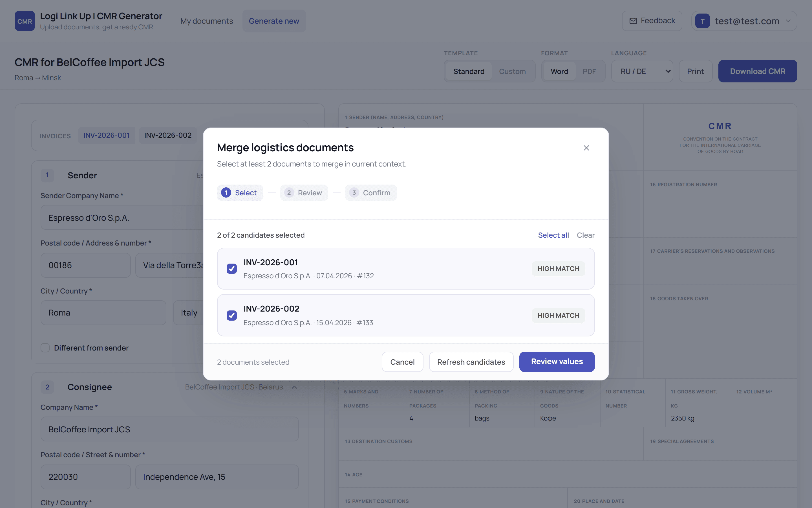Close the Merge logistics documents dialog
Image resolution: width=812 pixels, height=508 pixels.
coord(586,148)
